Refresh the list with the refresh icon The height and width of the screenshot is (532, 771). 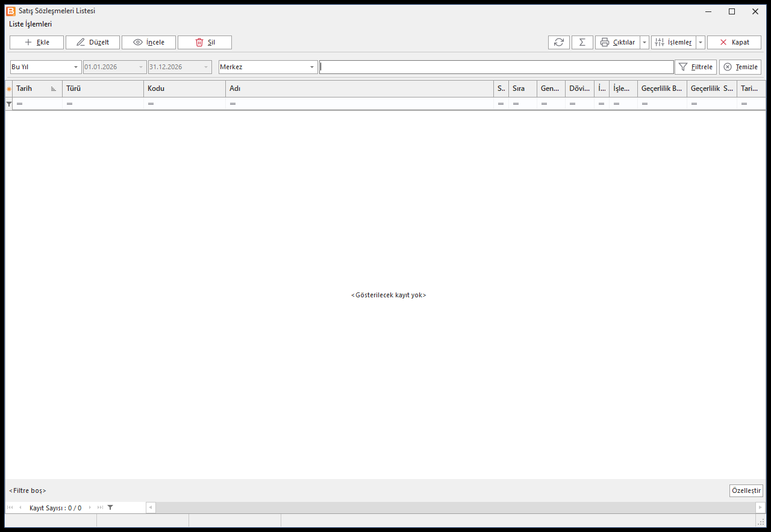point(559,42)
